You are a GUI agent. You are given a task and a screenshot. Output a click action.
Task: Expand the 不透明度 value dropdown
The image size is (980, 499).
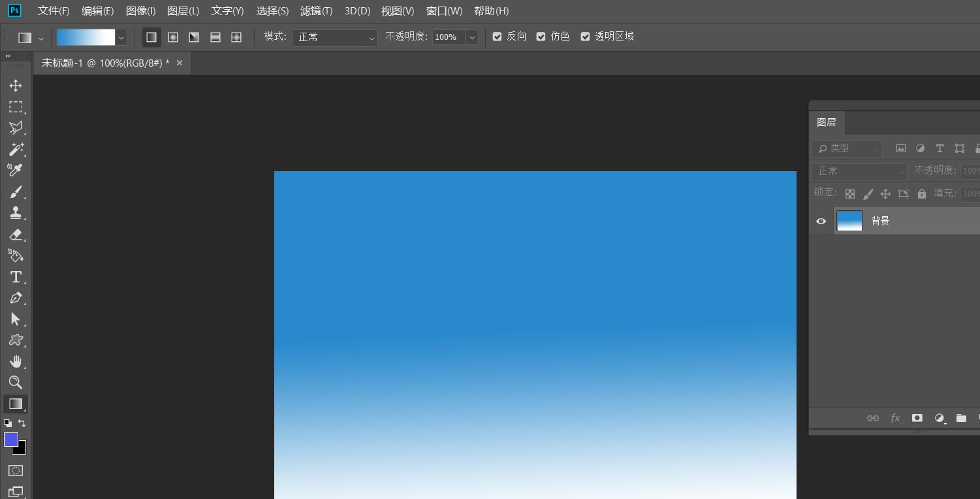472,37
